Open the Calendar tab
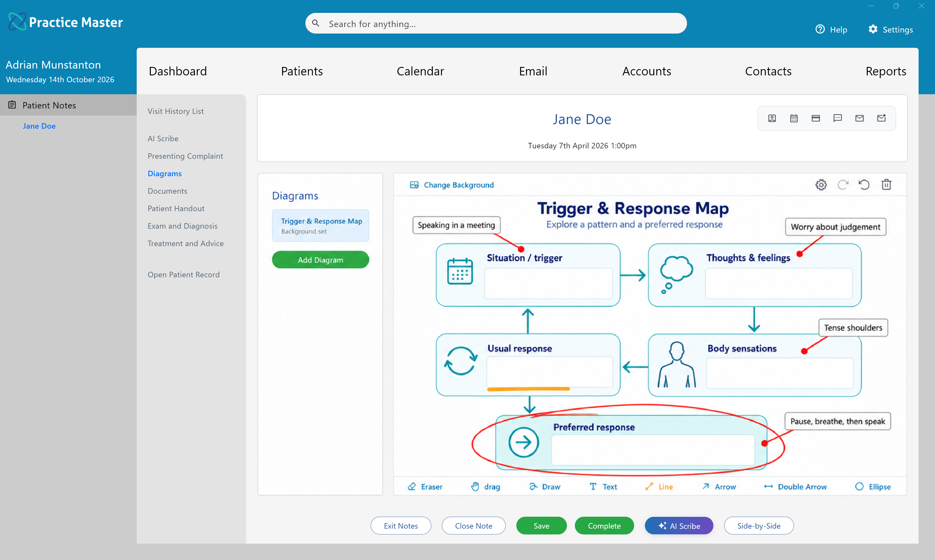The height and width of the screenshot is (560, 935). click(x=420, y=71)
